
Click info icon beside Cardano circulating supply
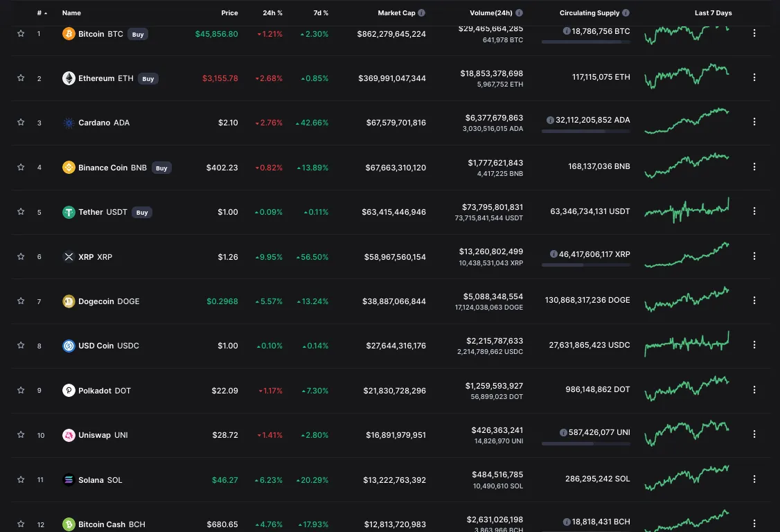click(x=550, y=120)
